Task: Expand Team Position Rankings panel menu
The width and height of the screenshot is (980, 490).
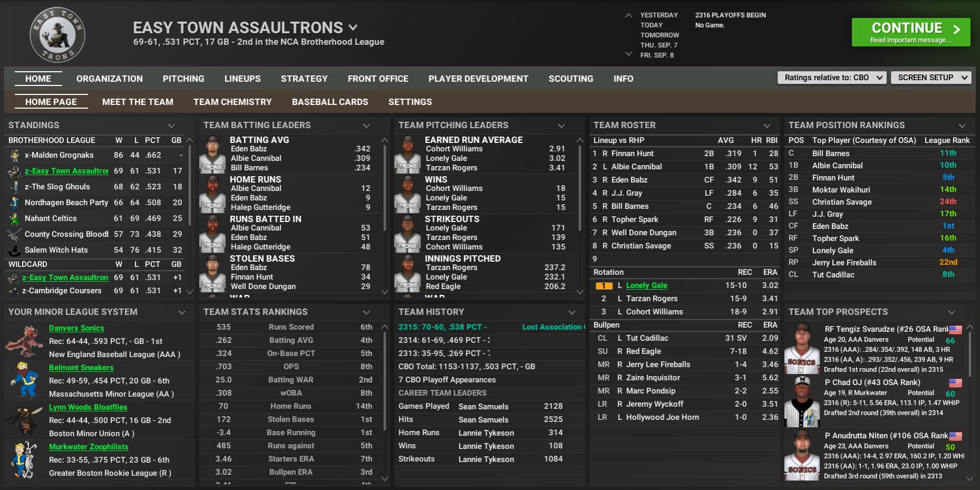Action: (x=962, y=126)
